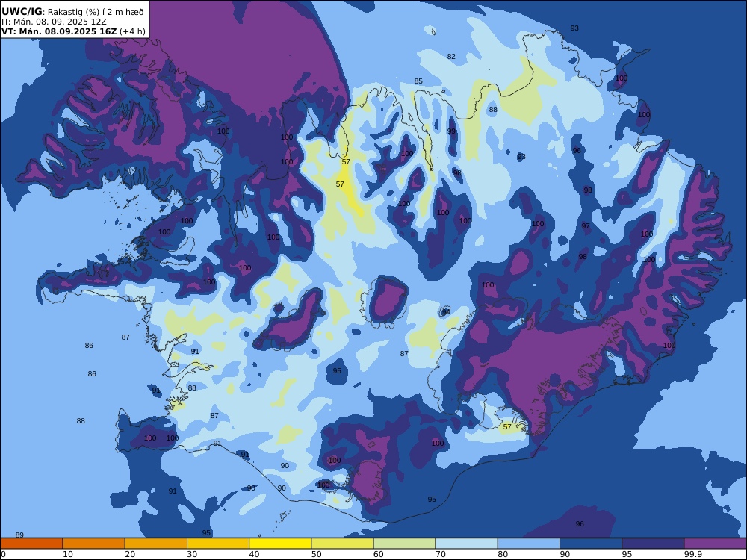Click the 'VT: Mán. 08.09.2025 16Z (+4 h)' line
Viewport: 747px width, 560px height.
73,31
